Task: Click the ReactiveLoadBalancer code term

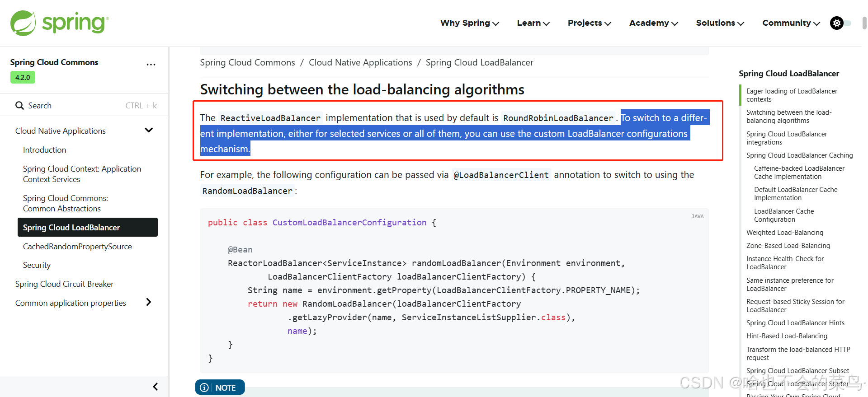Action: (270, 118)
